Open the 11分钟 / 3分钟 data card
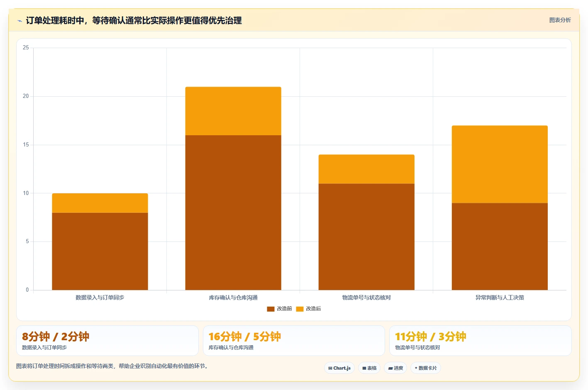Image resolution: width=588 pixels, height=390 pixels. (481, 341)
